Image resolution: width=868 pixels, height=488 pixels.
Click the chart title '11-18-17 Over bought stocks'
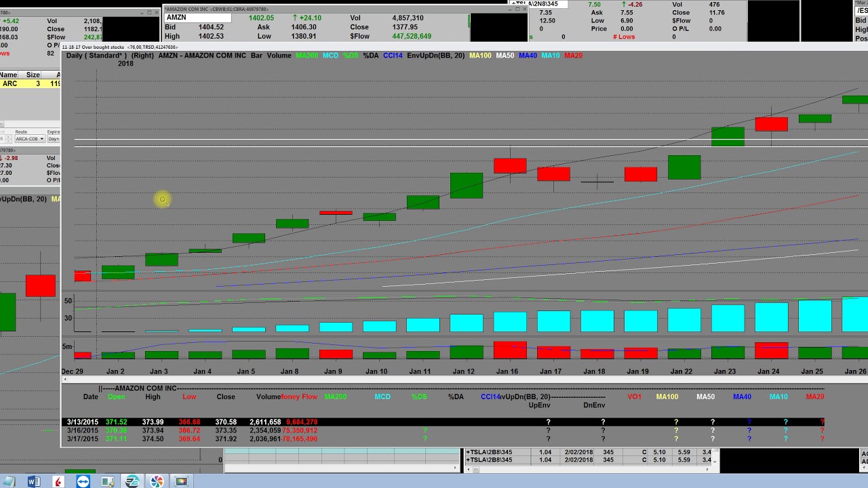[x=92, y=47]
